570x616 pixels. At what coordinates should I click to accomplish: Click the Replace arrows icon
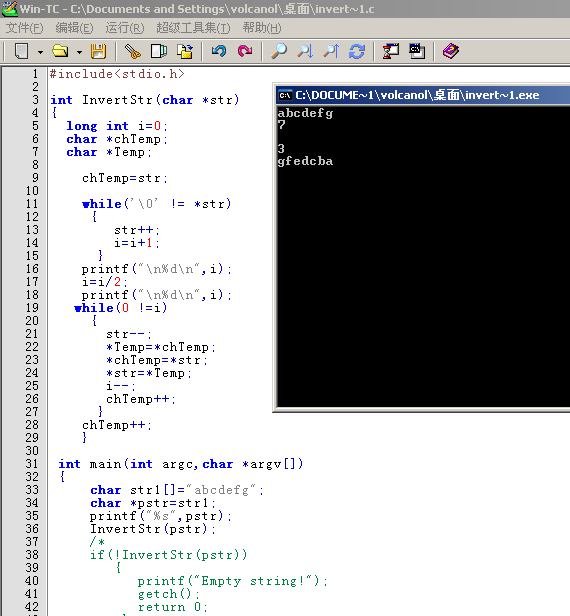[357, 51]
